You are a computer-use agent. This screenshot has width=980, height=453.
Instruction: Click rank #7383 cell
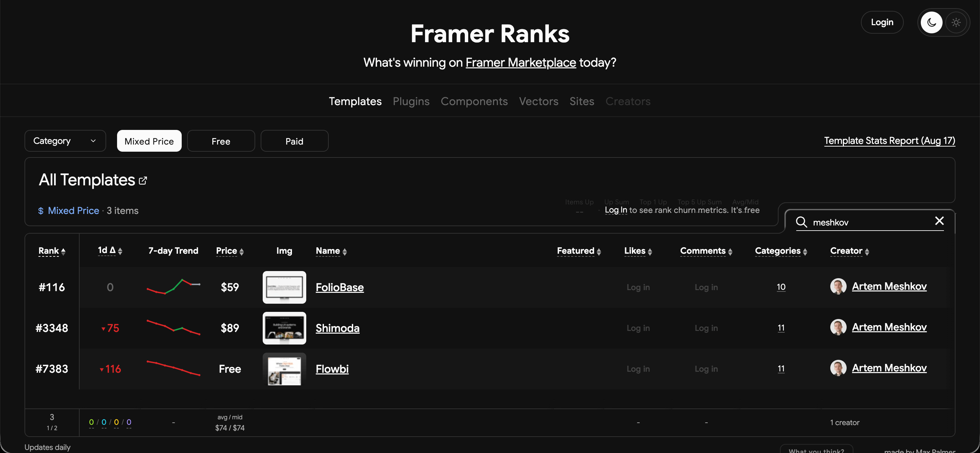tap(52, 369)
